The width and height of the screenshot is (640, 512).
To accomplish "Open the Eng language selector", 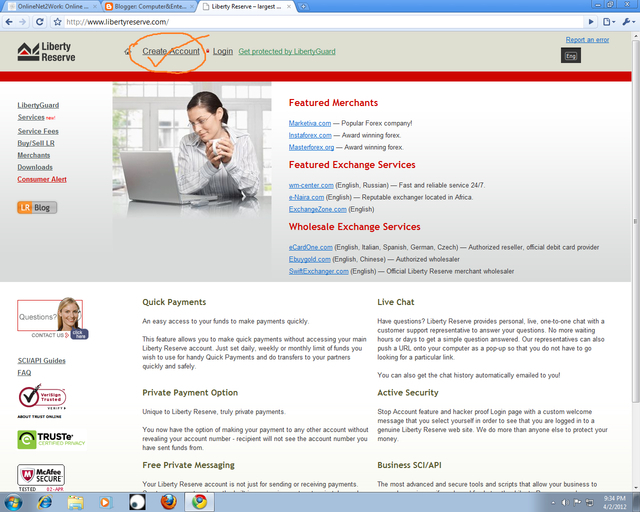I will point(571,56).
